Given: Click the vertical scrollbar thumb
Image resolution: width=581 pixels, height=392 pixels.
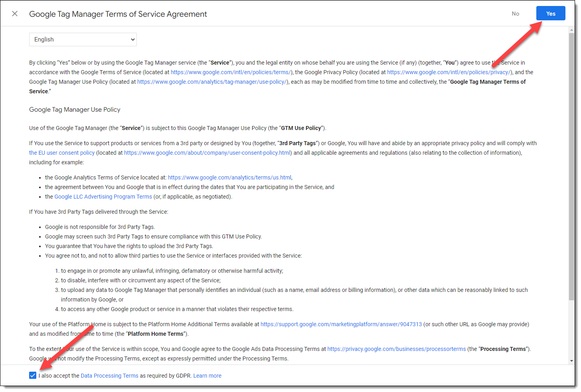Looking at the screenshot, I should [571, 166].
